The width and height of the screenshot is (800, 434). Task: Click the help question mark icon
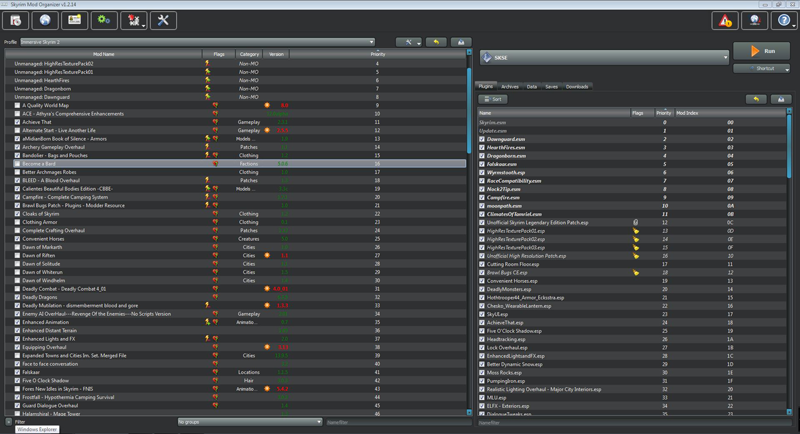tap(785, 20)
